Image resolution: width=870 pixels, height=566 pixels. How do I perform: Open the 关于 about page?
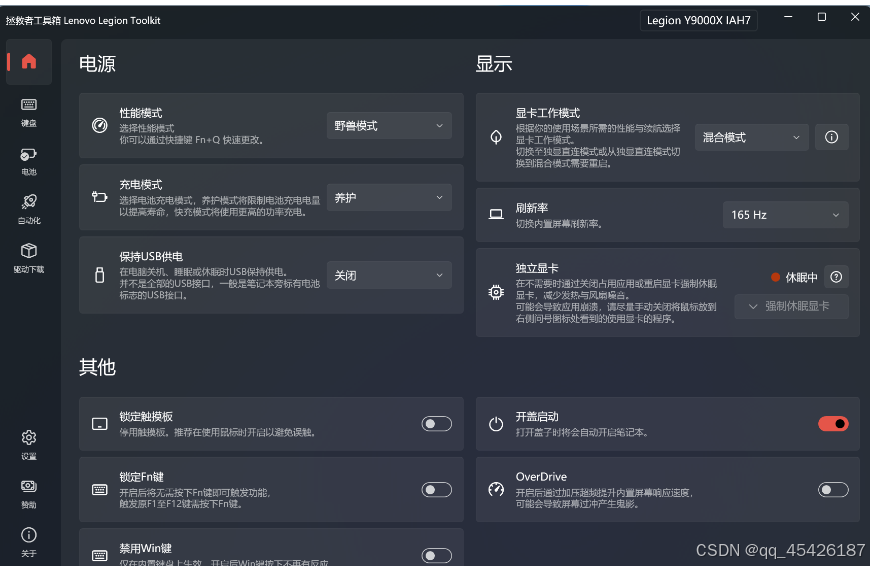coord(29,542)
